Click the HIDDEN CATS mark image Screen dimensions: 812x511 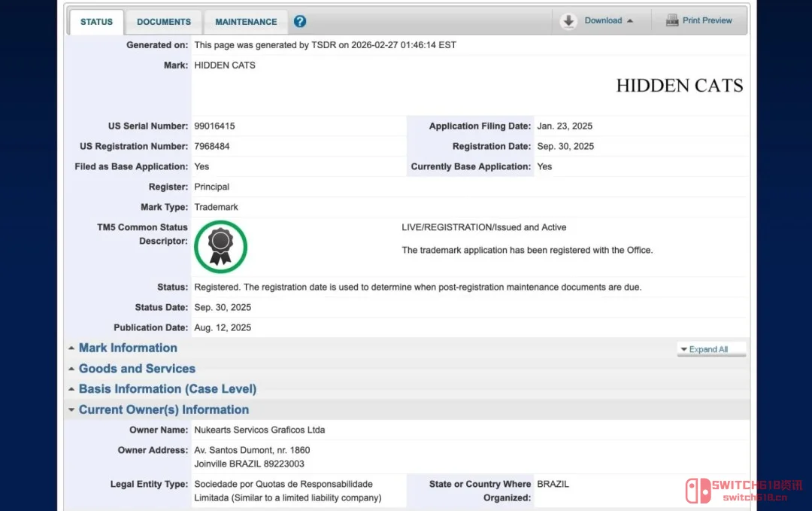pos(679,86)
